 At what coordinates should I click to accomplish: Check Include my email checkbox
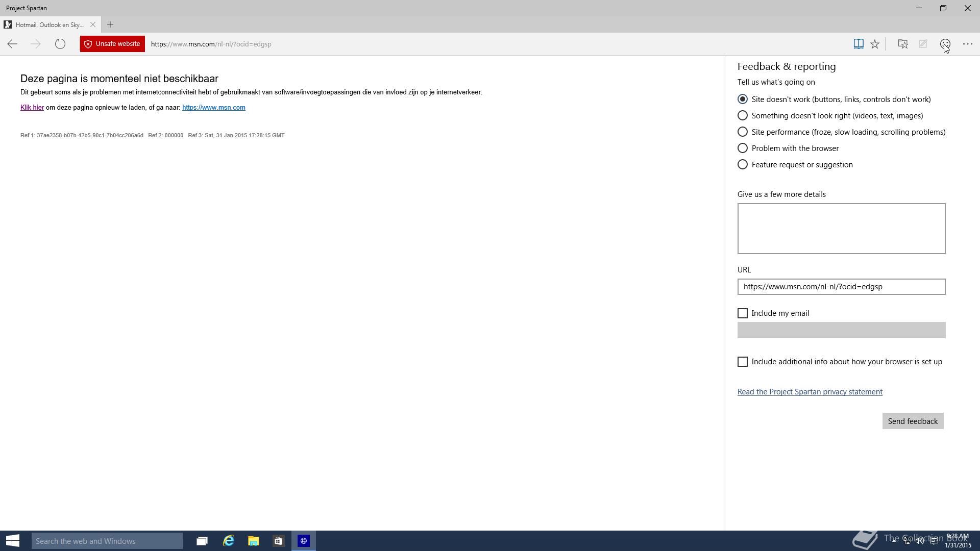[743, 313]
